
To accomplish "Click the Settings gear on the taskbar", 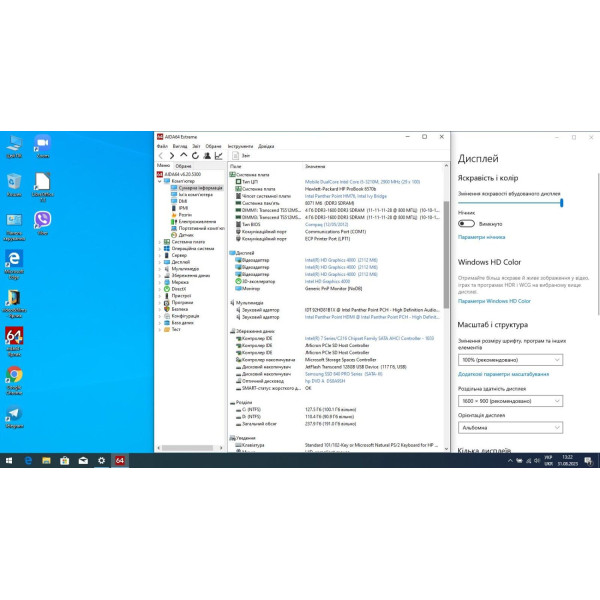I will pos(101,461).
